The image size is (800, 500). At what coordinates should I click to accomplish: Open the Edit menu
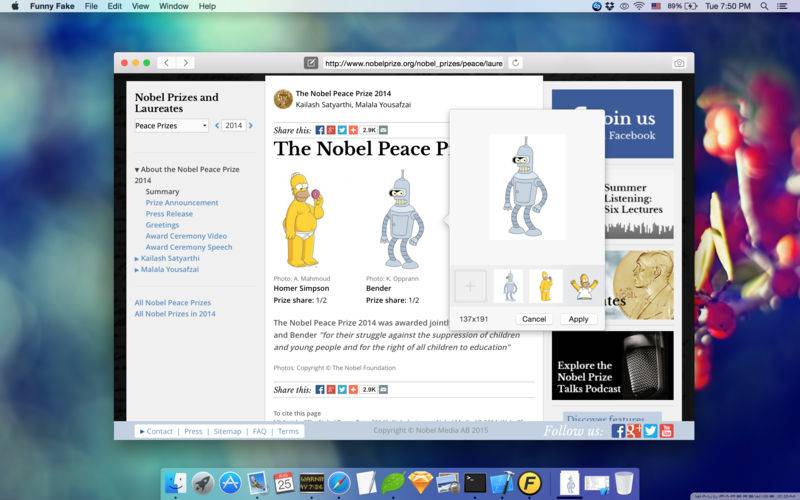coord(114,6)
